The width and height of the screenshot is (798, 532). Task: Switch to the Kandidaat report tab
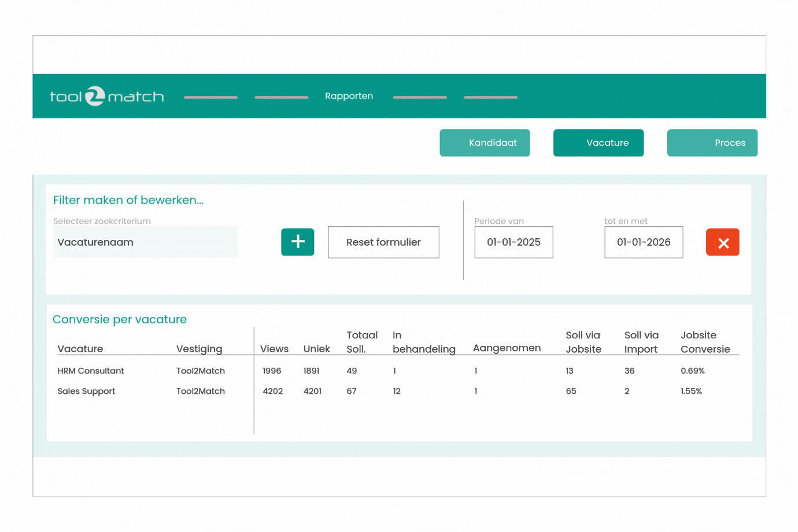485,143
